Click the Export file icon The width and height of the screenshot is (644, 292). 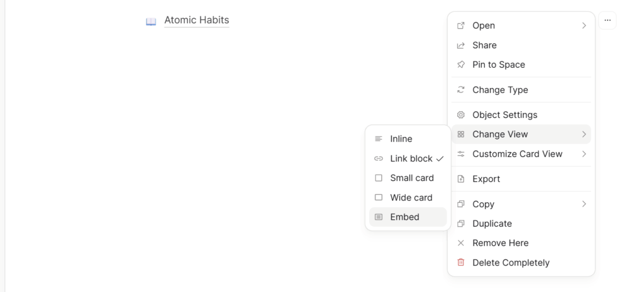(x=461, y=179)
